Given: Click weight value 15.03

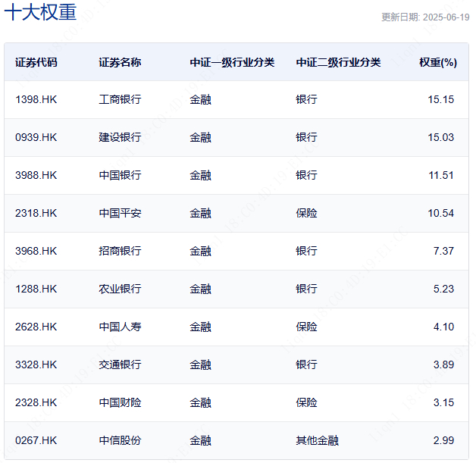Looking at the screenshot, I should click(441, 137).
